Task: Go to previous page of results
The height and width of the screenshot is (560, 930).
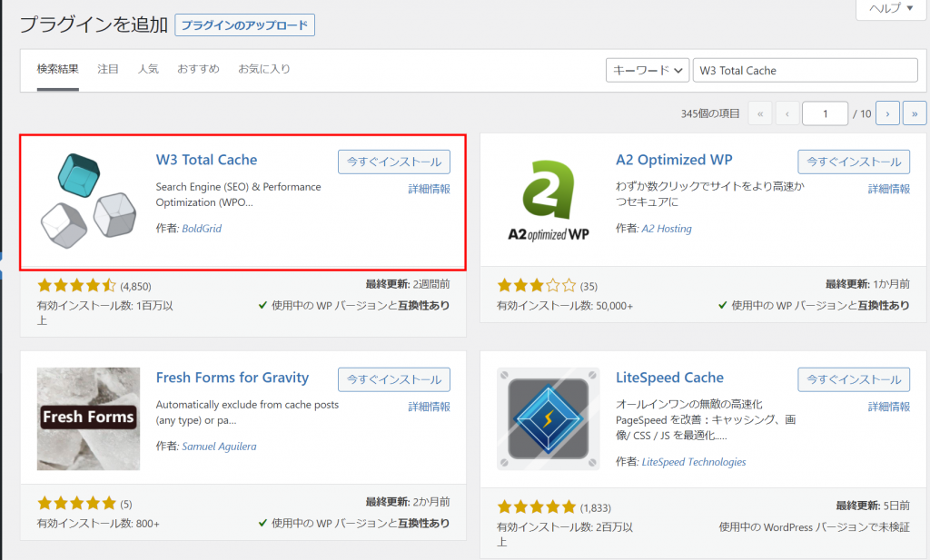Action: tap(787, 113)
